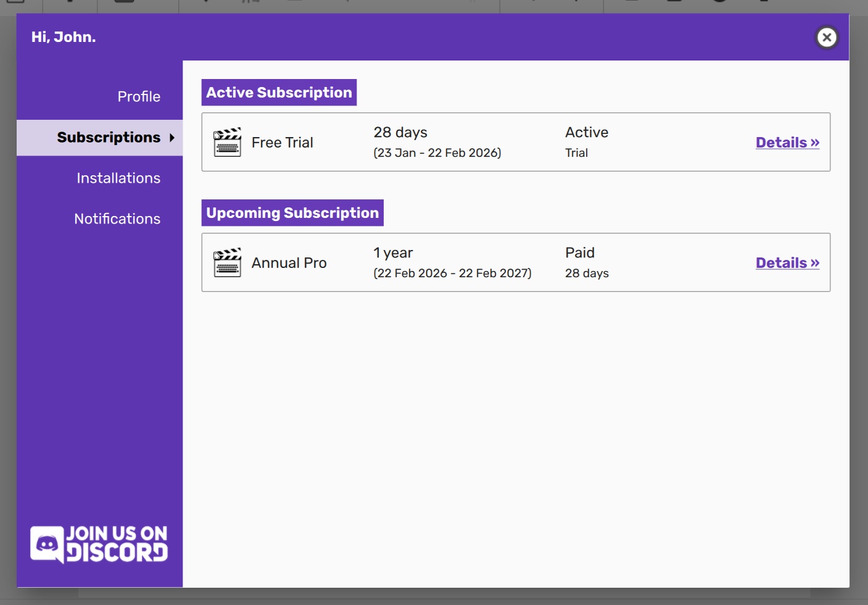
Task: Click the Free Trial clapperboard icon
Action: coord(227,143)
